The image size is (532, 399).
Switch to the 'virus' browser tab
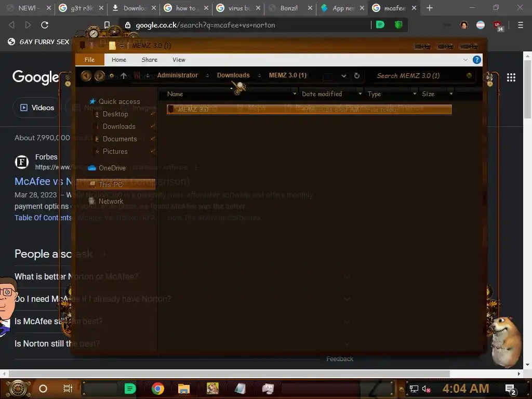click(238, 8)
